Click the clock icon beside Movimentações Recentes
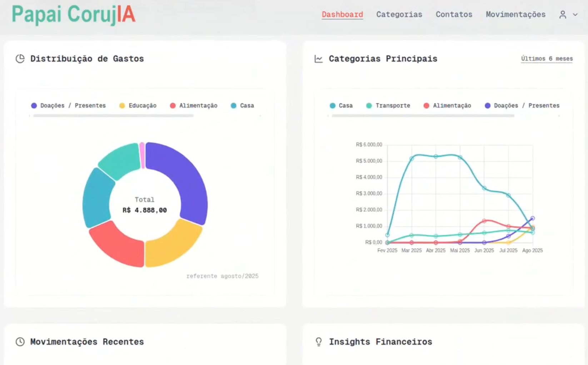Viewport: 588px width, 365px height. pyautogui.click(x=20, y=342)
